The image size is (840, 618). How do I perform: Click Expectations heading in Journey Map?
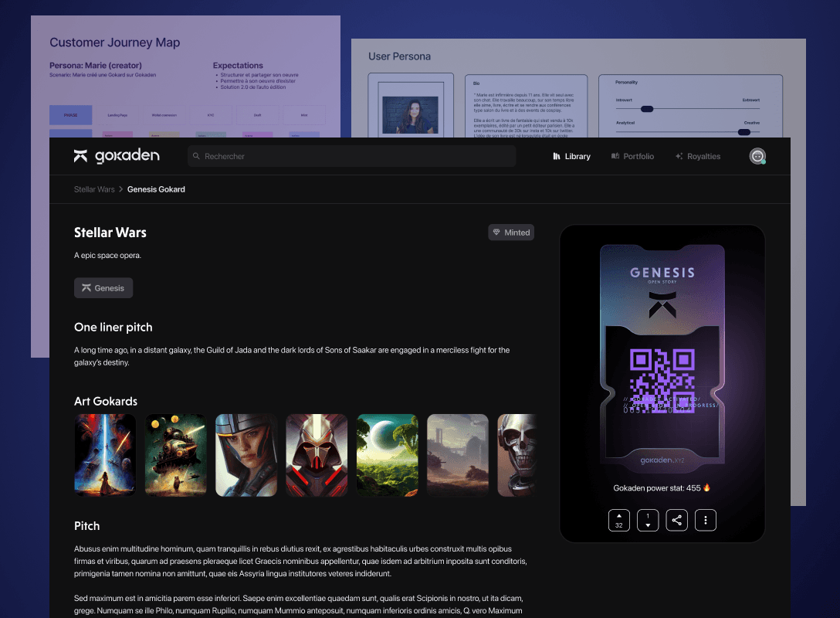point(238,66)
